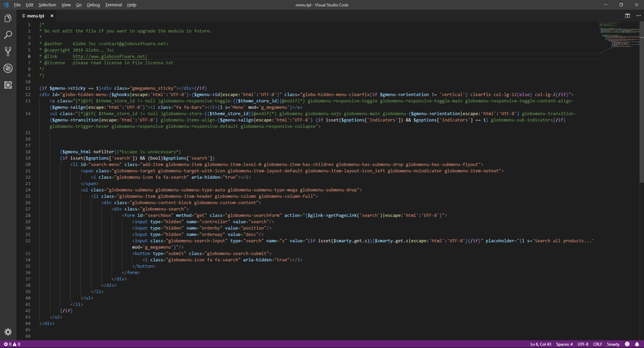Open the Debug view in activity bar
The width and height of the screenshot is (644, 348).
(8, 68)
